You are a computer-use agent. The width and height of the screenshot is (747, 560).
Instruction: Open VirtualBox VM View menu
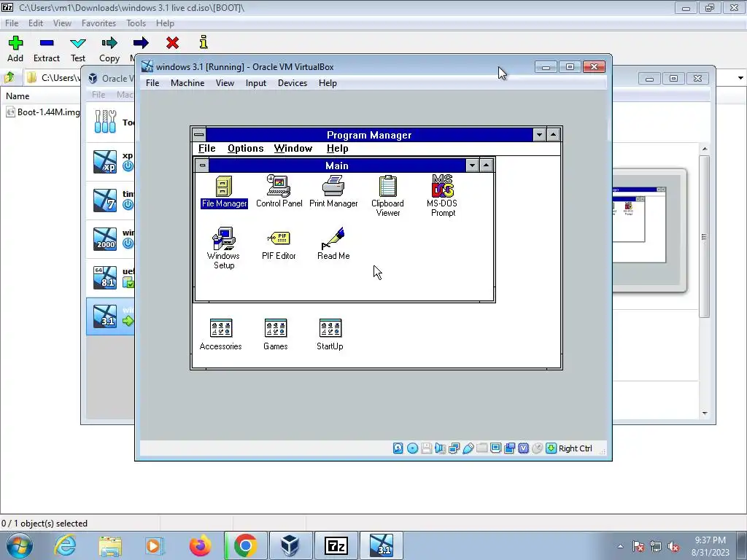[x=225, y=83]
